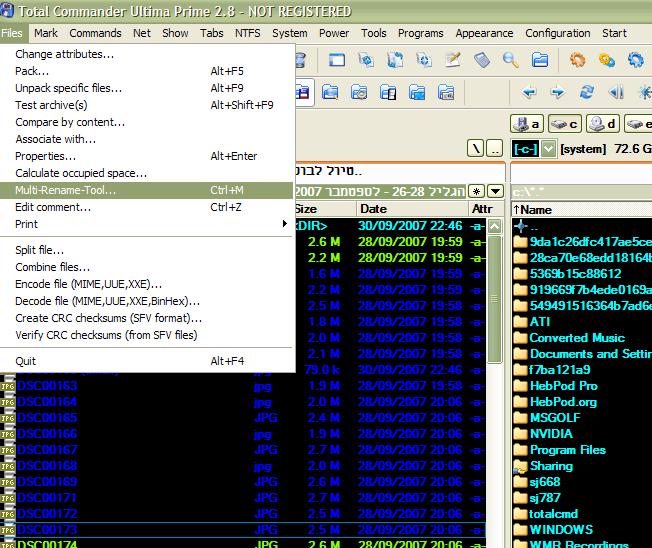The height and width of the screenshot is (548, 652).
Task: Switch to drive d button
Action: point(603,124)
